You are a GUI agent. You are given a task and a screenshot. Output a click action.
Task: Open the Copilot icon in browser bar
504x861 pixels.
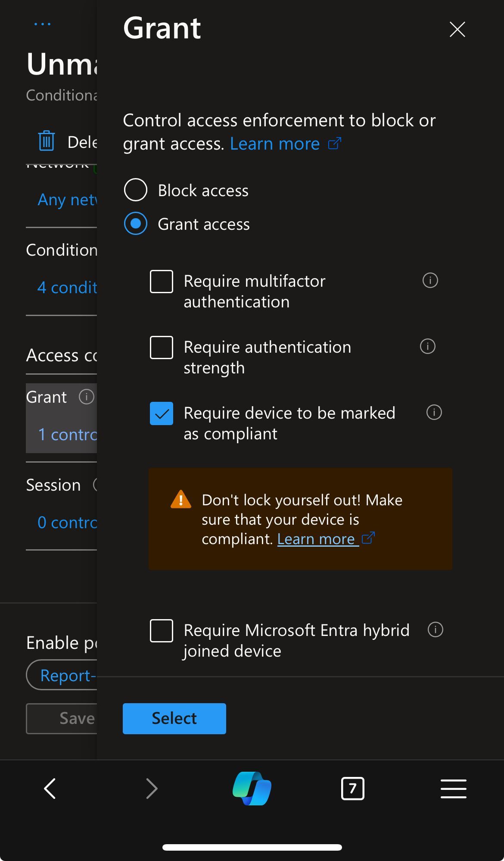[x=252, y=789]
